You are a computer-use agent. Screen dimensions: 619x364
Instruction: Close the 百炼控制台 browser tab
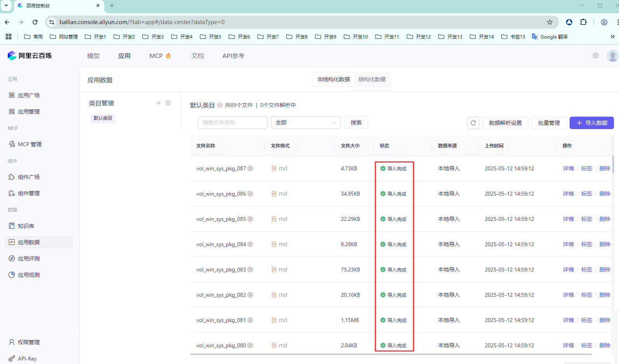(98, 5)
